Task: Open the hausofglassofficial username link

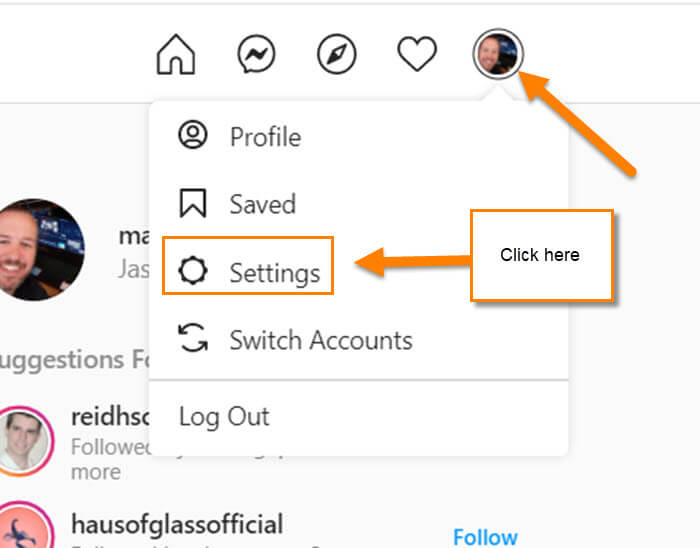Action: (x=177, y=524)
